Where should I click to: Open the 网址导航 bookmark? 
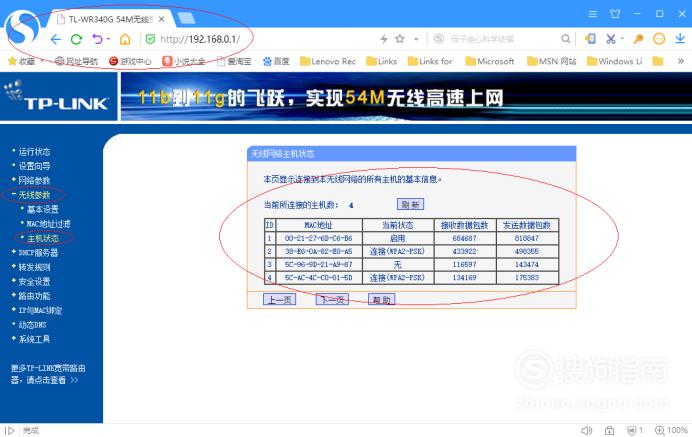click(76, 61)
